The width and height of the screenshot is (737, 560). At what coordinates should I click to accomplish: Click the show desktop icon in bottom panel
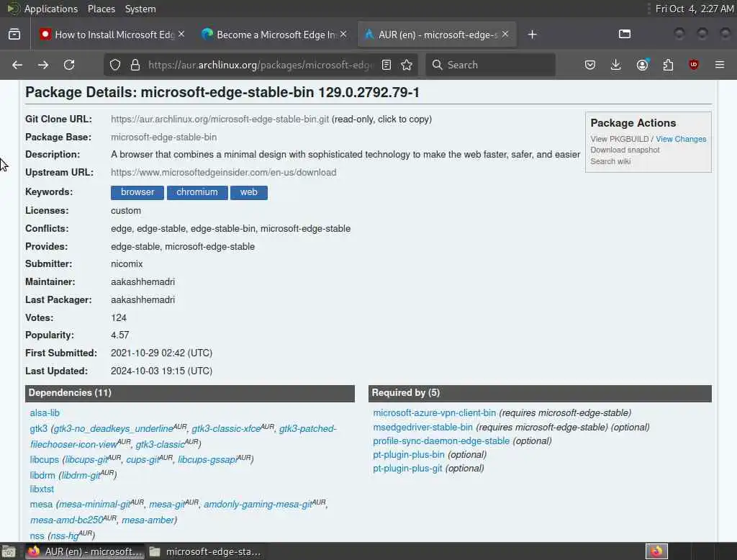(9, 551)
